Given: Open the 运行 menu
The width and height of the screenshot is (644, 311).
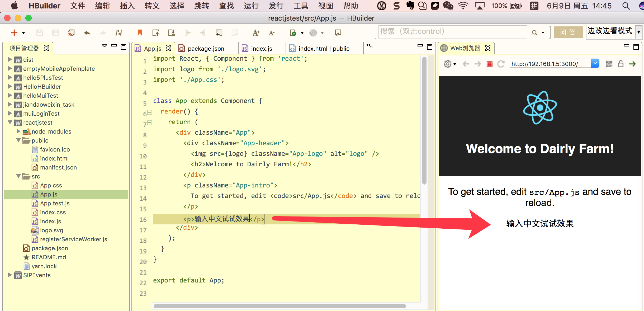Looking at the screenshot, I should pos(251,6).
